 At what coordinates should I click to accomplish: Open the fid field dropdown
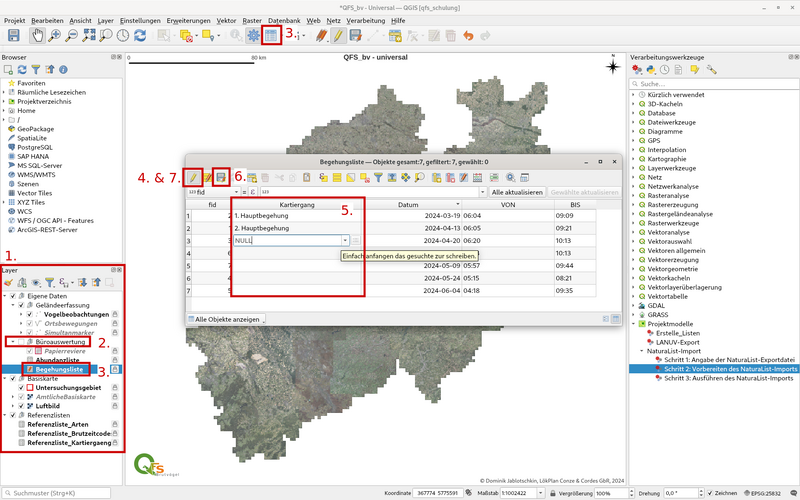213,192
